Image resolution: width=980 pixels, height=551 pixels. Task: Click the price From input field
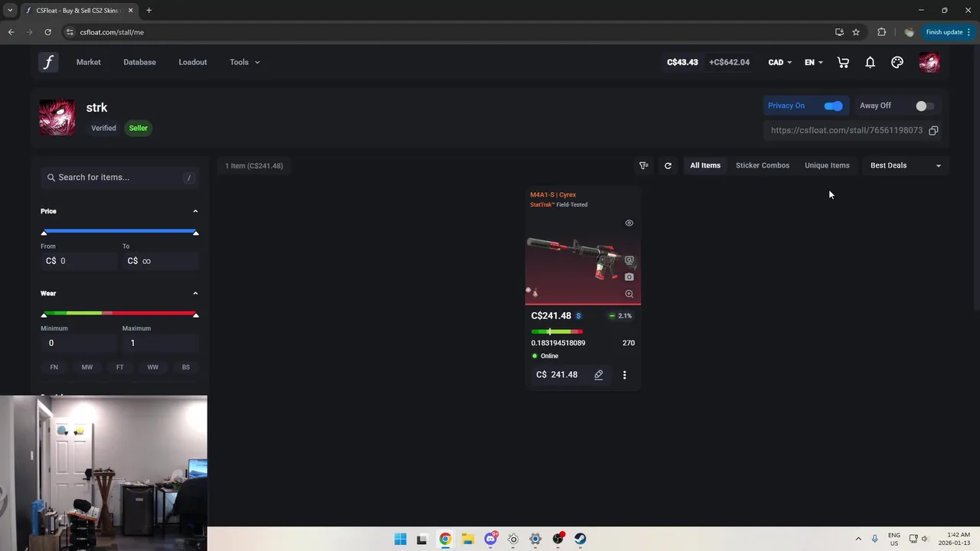point(79,261)
